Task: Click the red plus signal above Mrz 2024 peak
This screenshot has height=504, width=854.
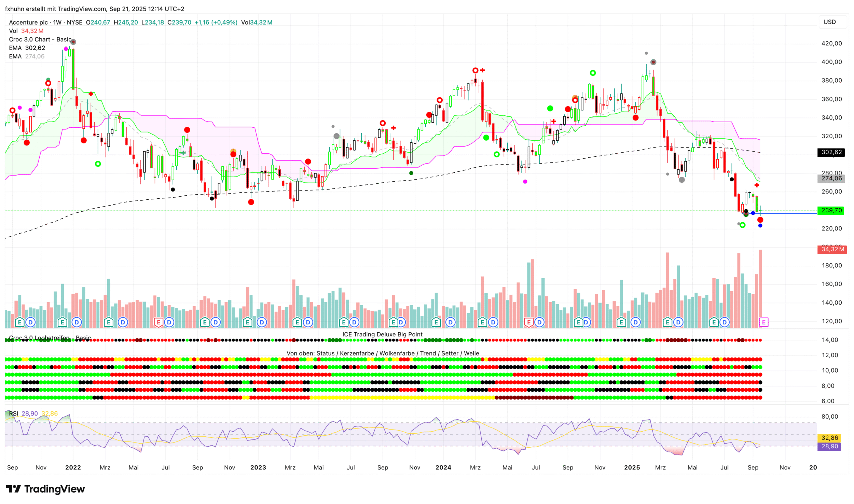Action: [x=482, y=70]
